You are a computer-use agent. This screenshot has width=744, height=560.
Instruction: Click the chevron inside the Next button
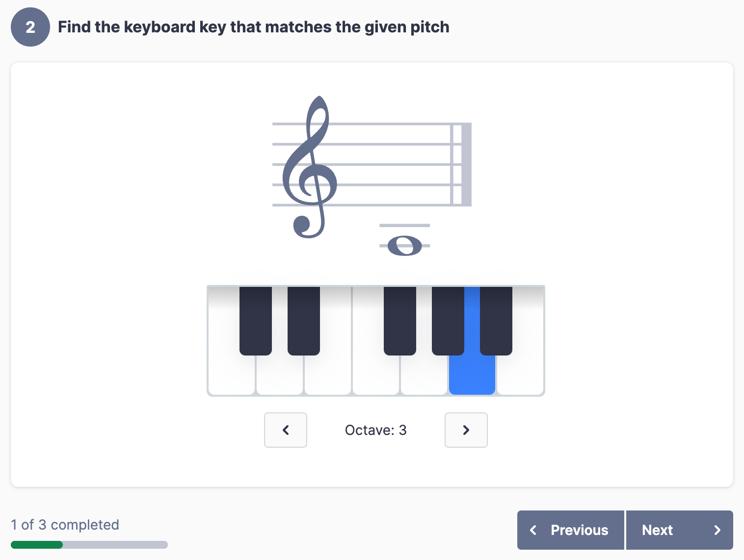[x=717, y=530]
